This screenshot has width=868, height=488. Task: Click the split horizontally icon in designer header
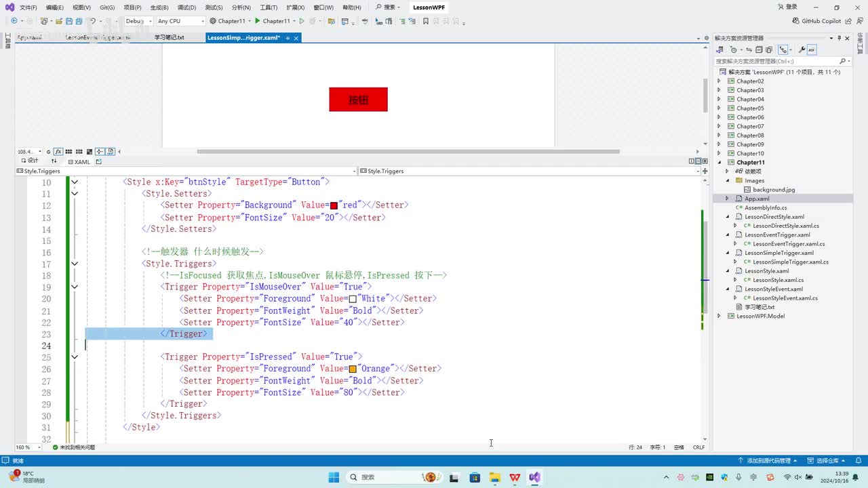[698, 161]
